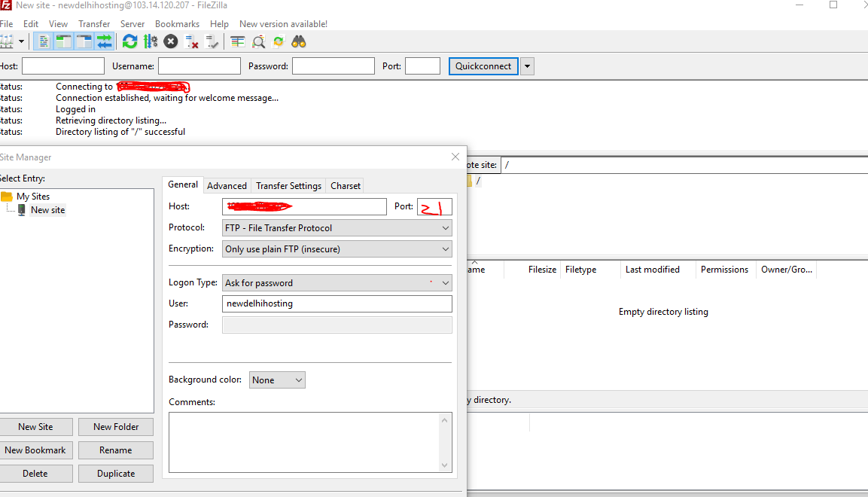This screenshot has width=868, height=497.
Task: Open Find files search with binoculars icon
Action: coord(299,41)
